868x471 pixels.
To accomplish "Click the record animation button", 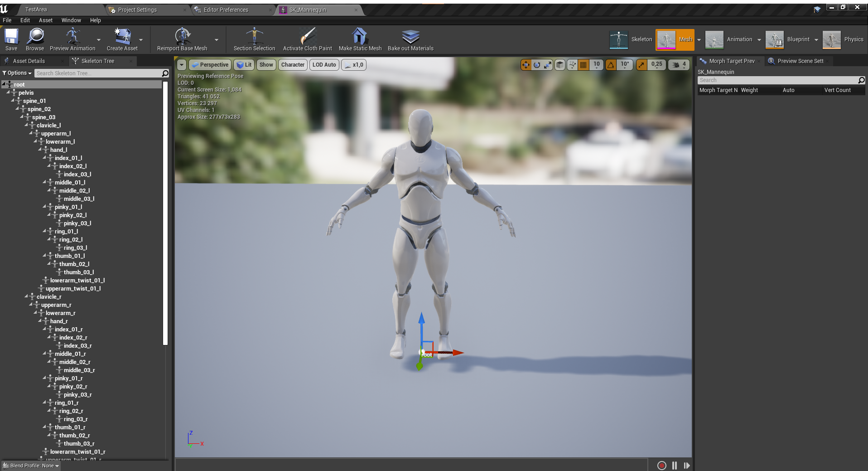I will (662, 466).
